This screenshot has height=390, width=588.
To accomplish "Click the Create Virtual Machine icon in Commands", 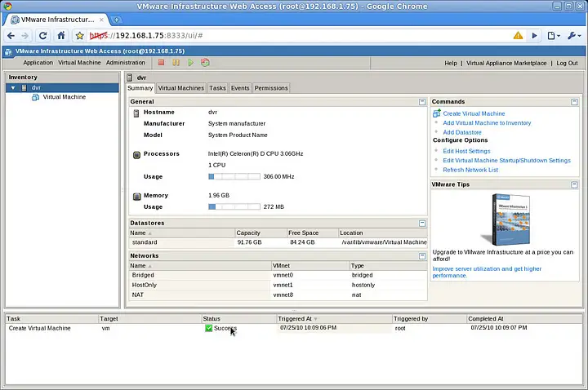I will [x=436, y=113].
